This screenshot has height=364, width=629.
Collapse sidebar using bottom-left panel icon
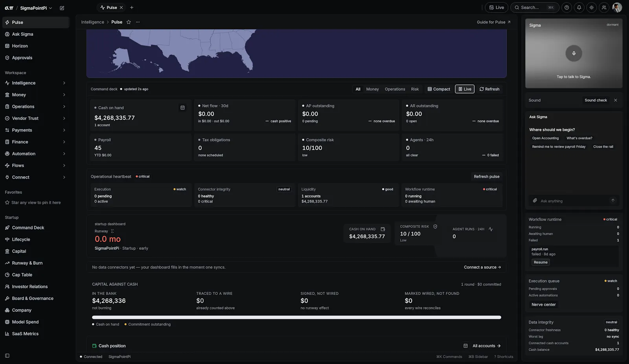click(x=7, y=356)
